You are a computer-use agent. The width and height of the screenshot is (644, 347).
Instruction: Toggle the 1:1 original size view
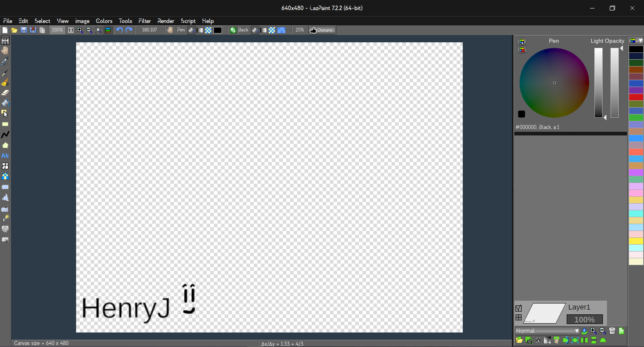[71, 30]
